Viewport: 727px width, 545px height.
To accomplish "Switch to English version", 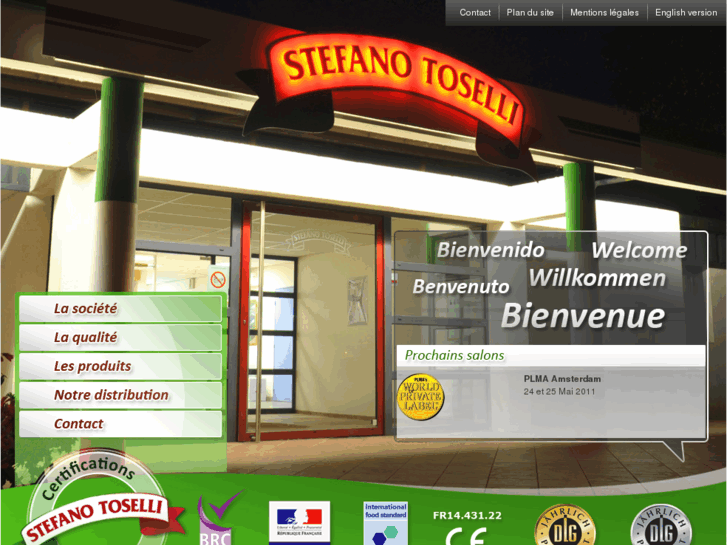I will point(686,13).
